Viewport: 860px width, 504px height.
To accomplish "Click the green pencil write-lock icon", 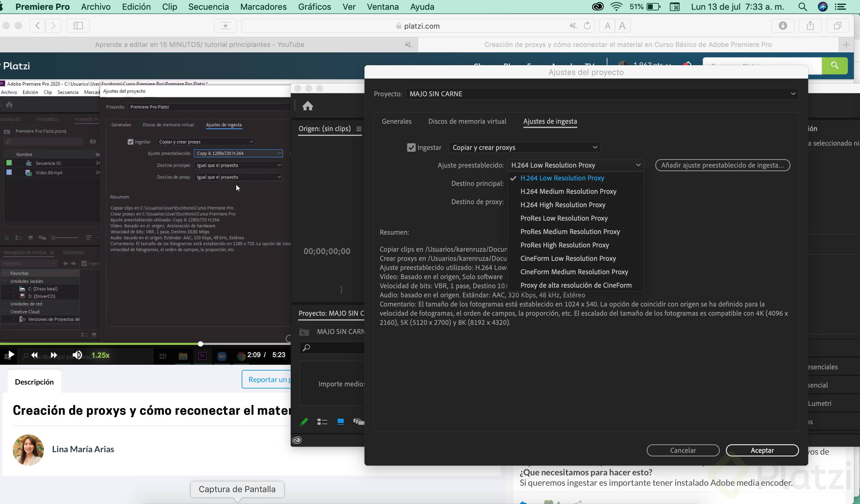I will [304, 422].
